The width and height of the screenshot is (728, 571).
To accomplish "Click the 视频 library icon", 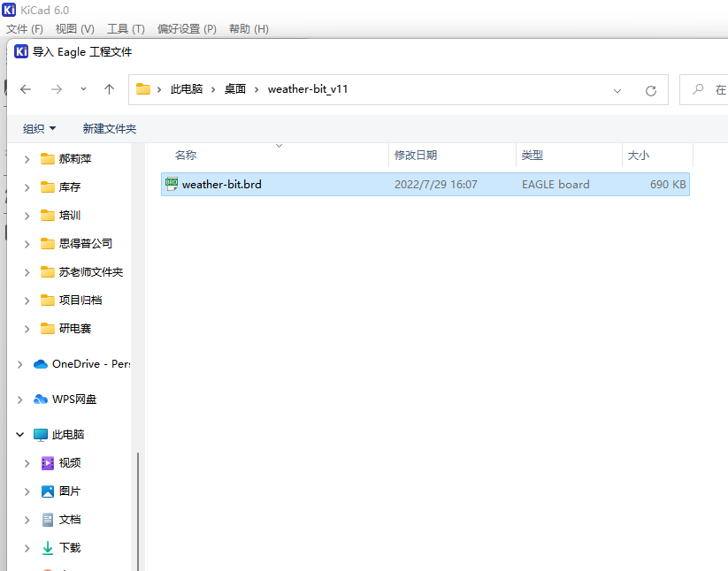I will click(x=48, y=463).
